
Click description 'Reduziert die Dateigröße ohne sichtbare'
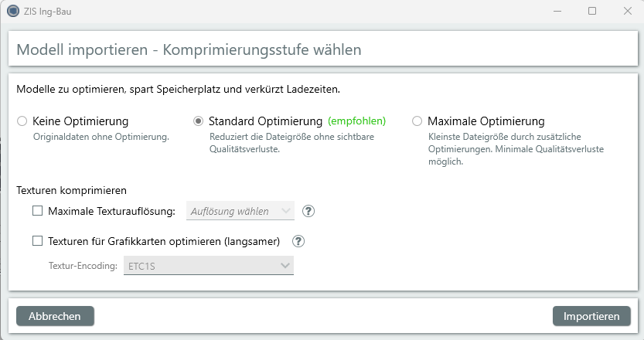[x=291, y=137]
